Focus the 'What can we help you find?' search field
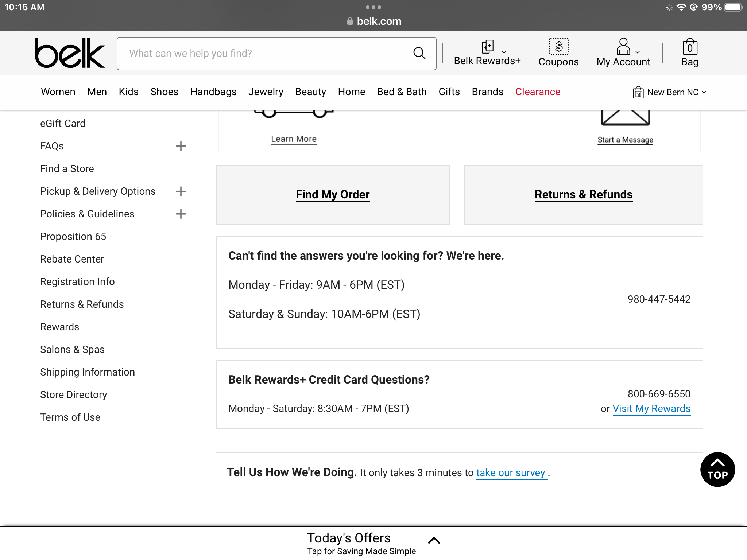This screenshot has width=747, height=560. (x=276, y=53)
